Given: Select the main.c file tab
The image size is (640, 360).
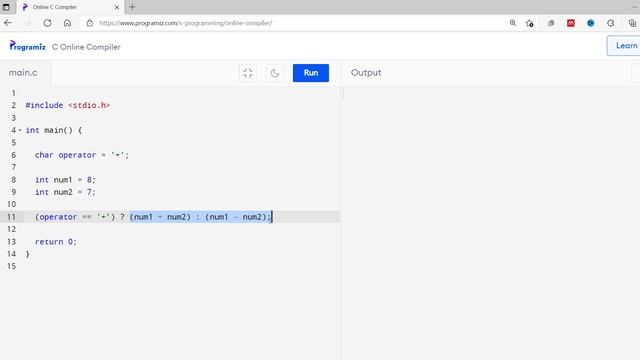Looking at the screenshot, I should click(23, 73).
